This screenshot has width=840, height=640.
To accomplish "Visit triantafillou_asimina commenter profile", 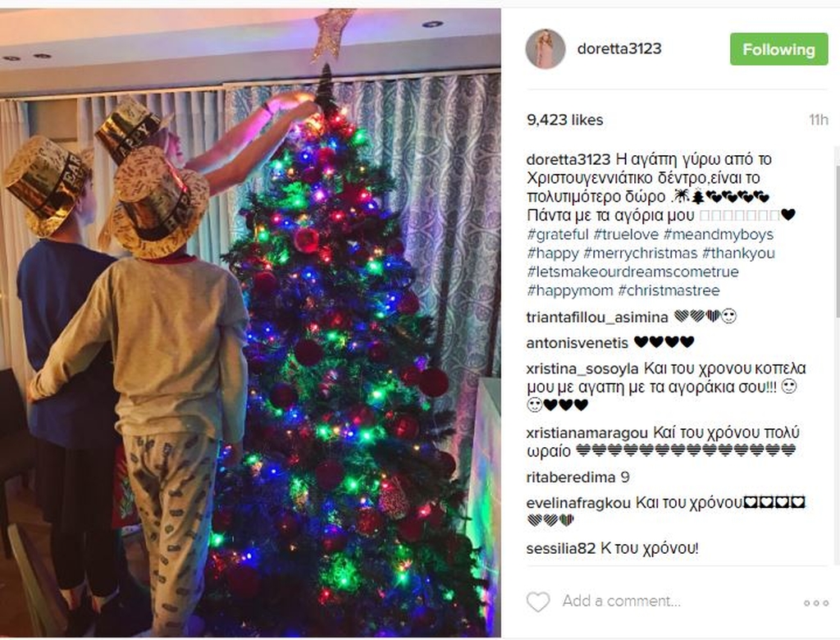I will [x=597, y=318].
